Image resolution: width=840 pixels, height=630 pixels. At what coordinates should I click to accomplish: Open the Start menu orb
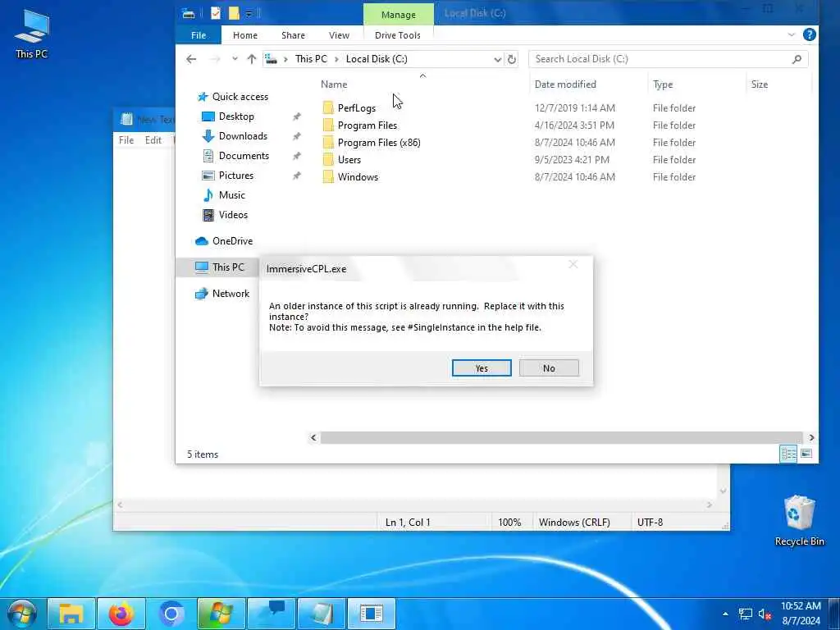coord(21,614)
